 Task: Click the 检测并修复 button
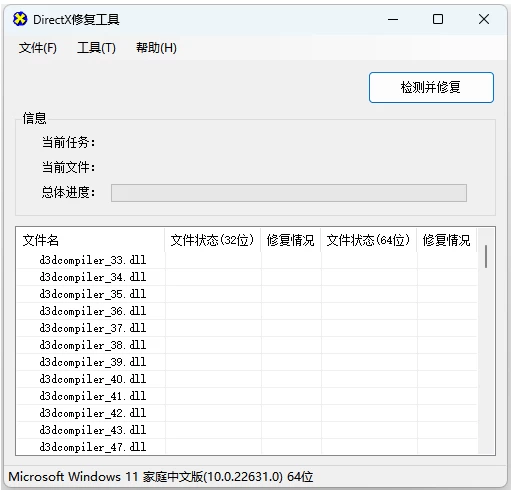pos(431,87)
